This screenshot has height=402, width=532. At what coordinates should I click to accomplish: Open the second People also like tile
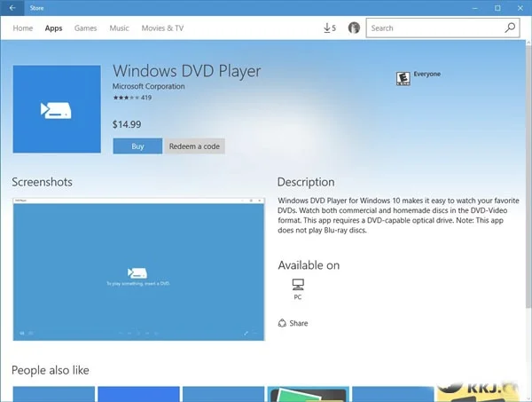point(138,394)
